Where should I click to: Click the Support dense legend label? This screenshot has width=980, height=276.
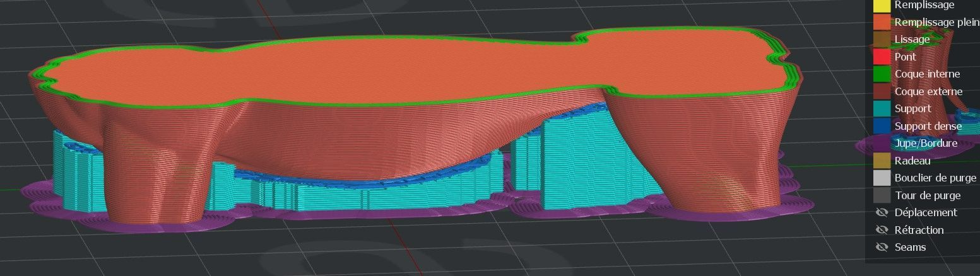(x=928, y=126)
